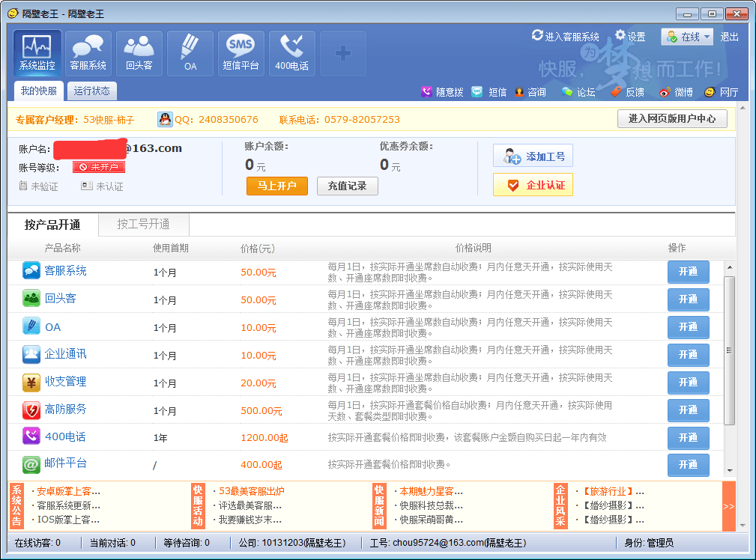Click the plus icon to add module

click(x=342, y=53)
